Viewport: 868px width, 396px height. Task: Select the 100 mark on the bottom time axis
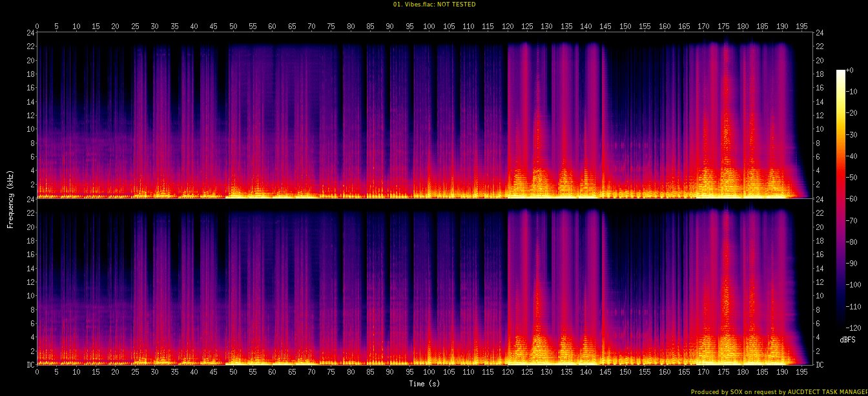click(429, 372)
